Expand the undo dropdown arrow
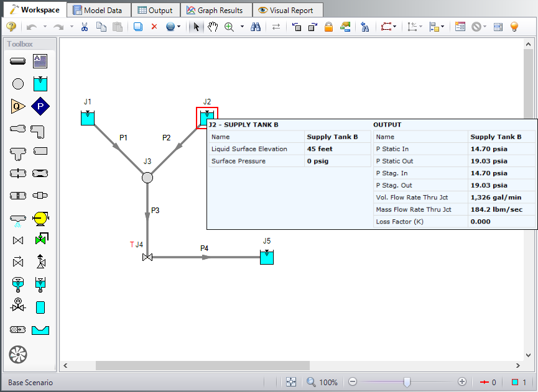538x392 pixels. pyautogui.click(x=45, y=27)
